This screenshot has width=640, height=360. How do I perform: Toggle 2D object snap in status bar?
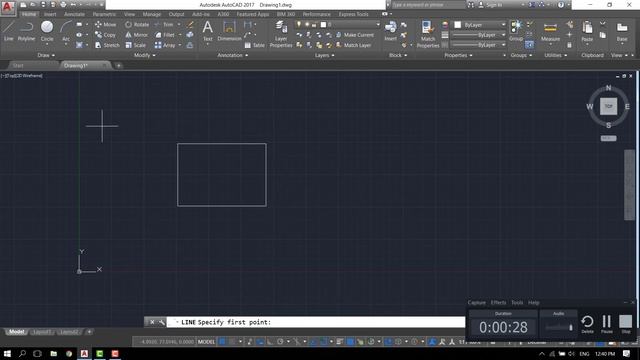[x=324, y=342]
